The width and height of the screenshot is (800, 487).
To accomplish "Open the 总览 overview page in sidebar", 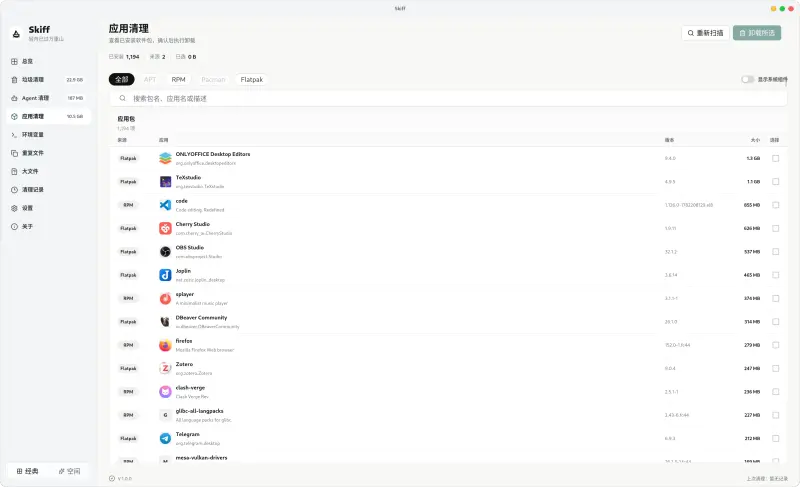I will pos(49,61).
